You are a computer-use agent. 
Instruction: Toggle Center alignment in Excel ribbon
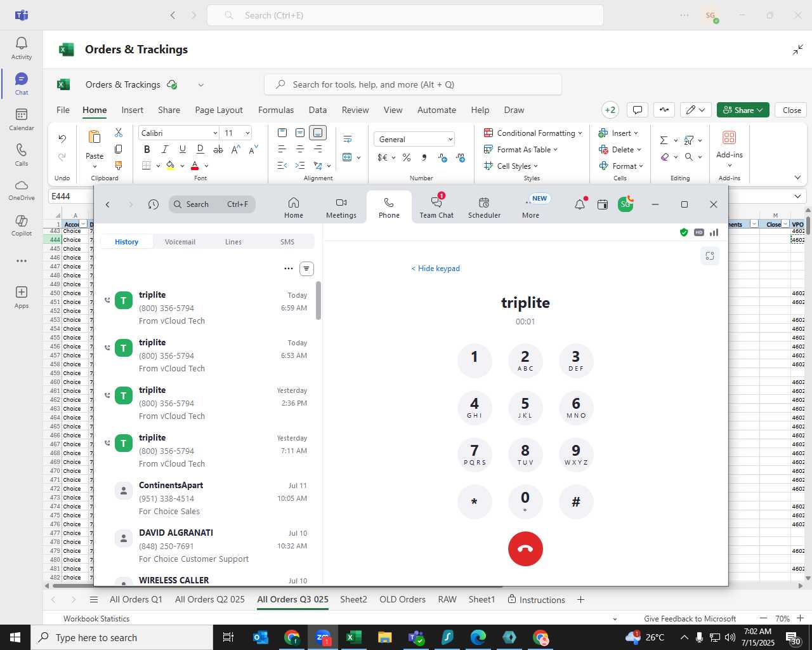tap(300, 149)
